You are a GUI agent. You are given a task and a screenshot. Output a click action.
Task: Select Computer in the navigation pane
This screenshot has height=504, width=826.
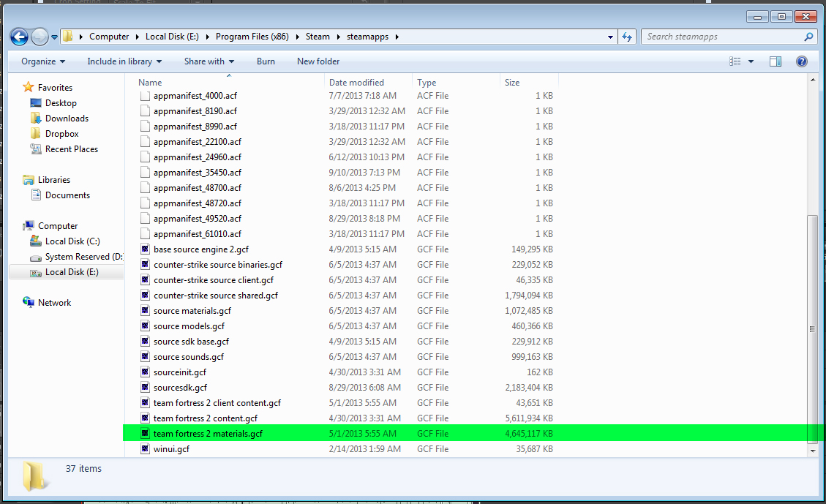[x=57, y=226]
